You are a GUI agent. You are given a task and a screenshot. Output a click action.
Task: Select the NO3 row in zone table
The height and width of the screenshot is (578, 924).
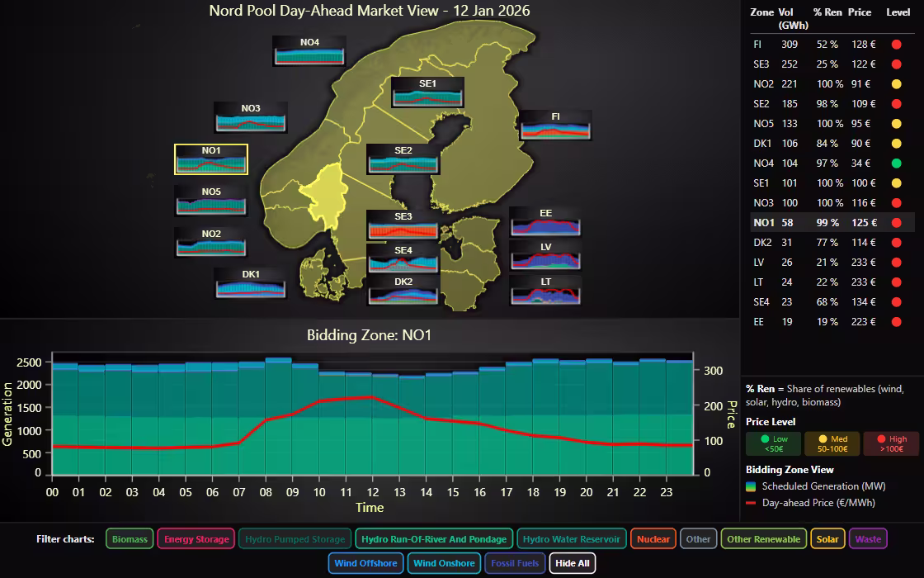click(x=832, y=203)
